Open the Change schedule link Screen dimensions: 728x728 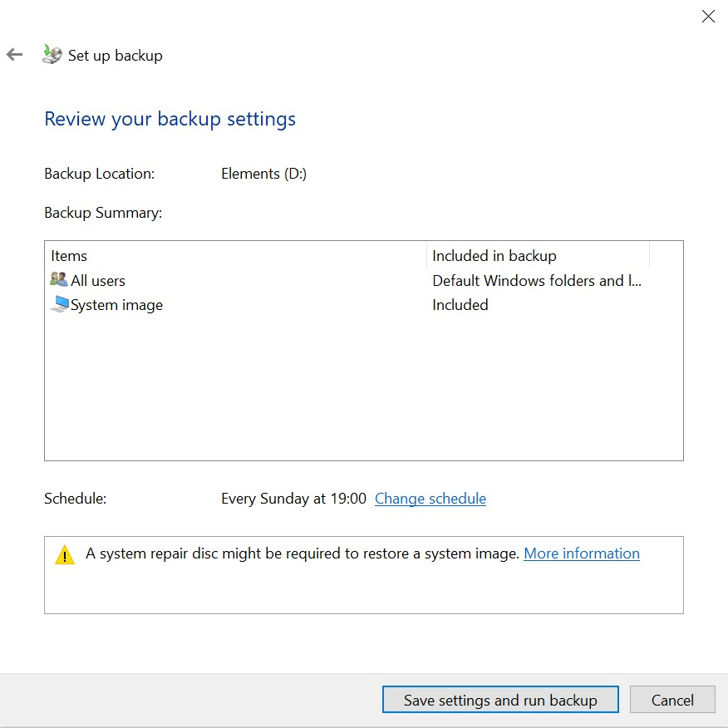(x=430, y=499)
